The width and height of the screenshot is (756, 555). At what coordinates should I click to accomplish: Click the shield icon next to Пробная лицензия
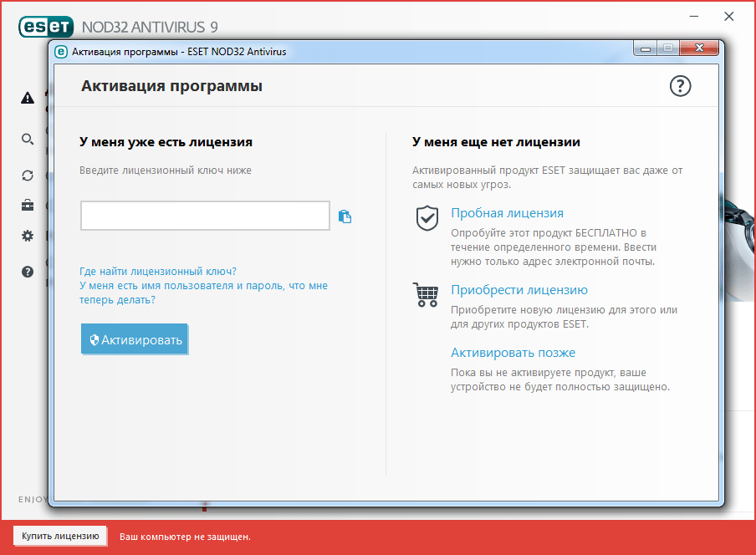[x=427, y=218]
